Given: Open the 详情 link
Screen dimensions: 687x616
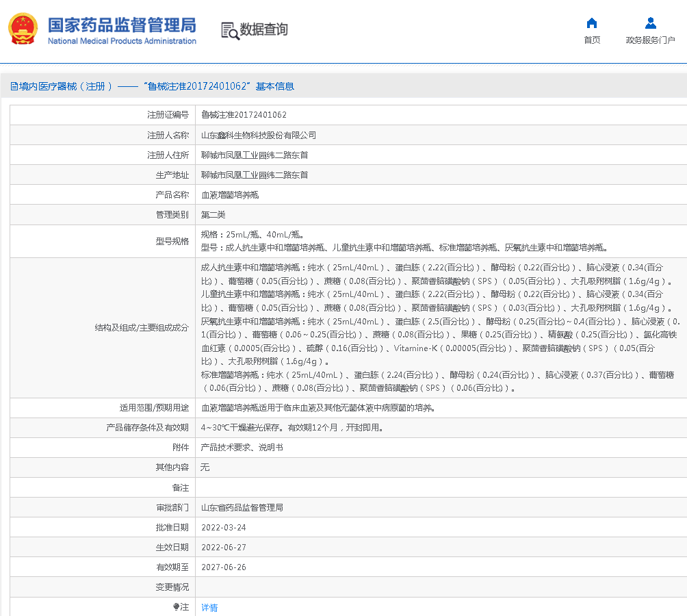Looking at the screenshot, I should [209, 608].
